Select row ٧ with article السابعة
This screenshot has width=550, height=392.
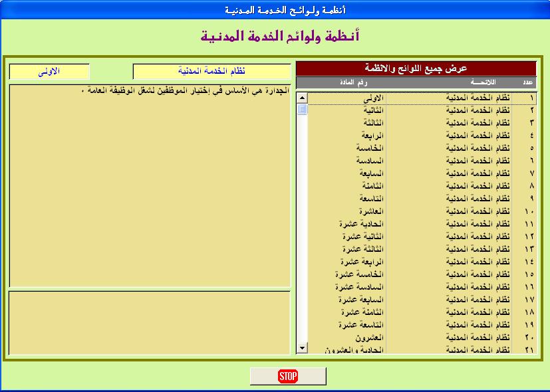point(422,174)
